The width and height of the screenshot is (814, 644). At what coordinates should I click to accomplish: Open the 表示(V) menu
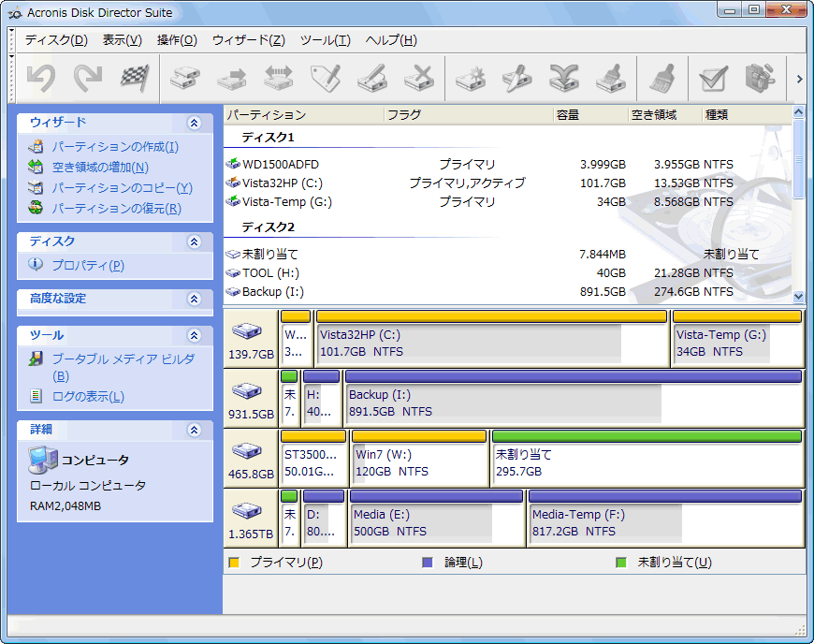123,40
